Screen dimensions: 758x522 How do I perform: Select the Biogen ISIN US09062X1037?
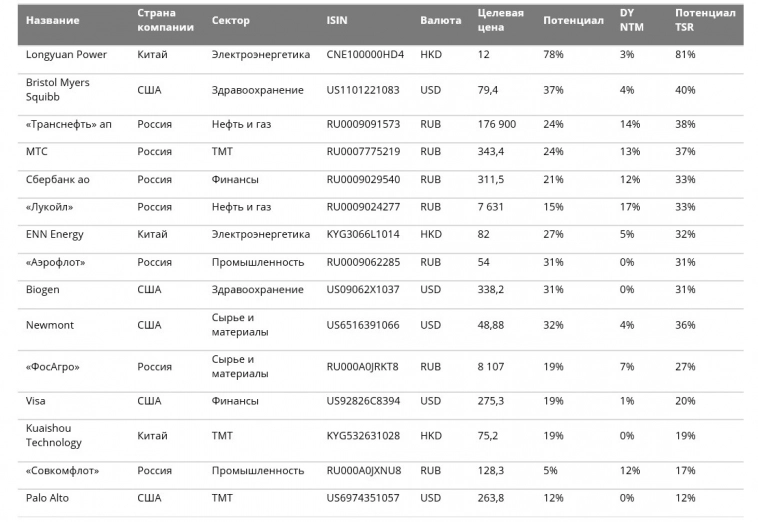(x=362, y=290)
